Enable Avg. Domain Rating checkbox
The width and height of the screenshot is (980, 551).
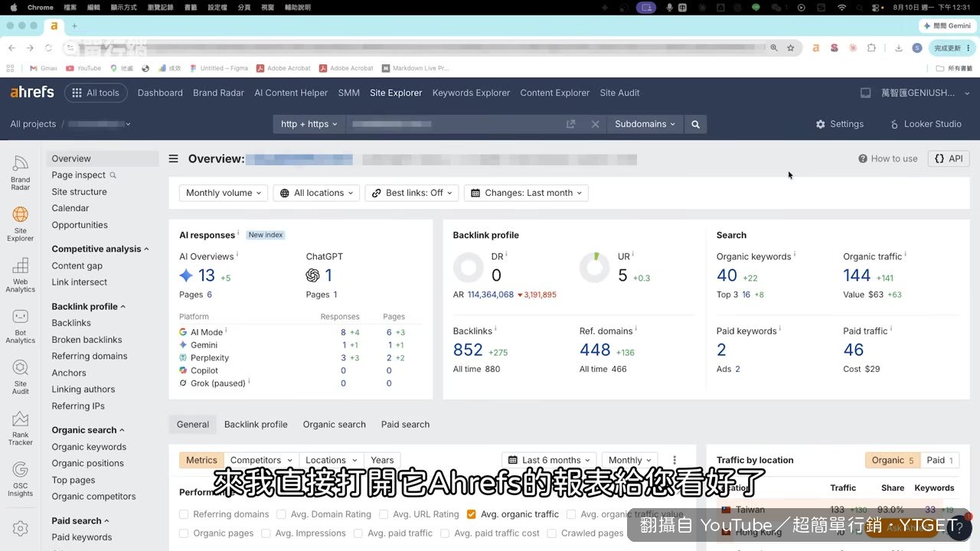tap(282, 514)
